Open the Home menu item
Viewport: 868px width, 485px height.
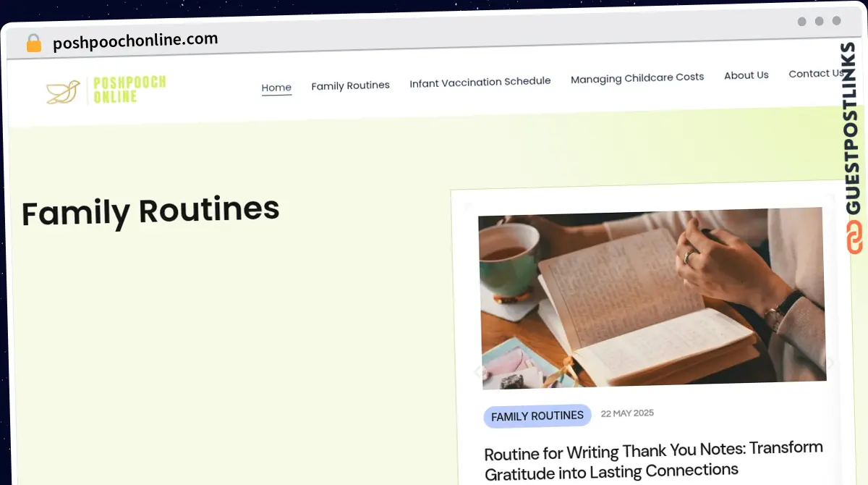click(x=276, y=88)
